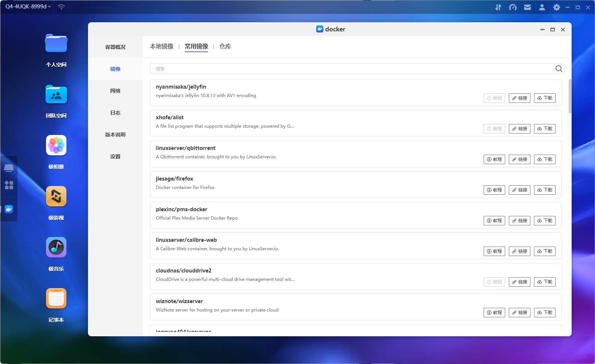595x364 pixels.
Task: Open 教程 for jlesage/firefox
Action: click(494, 190)
